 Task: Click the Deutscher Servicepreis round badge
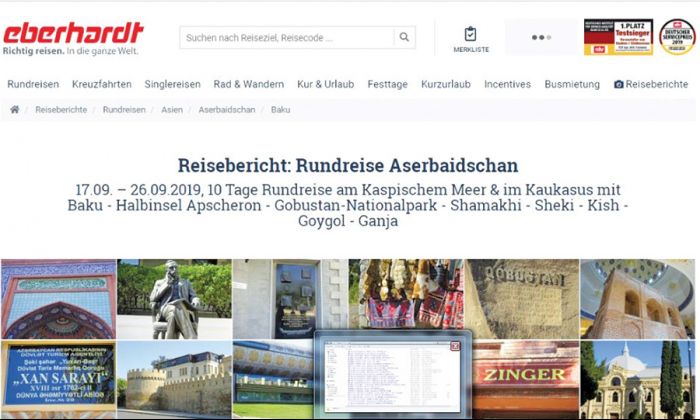click(x=676, y=37)
